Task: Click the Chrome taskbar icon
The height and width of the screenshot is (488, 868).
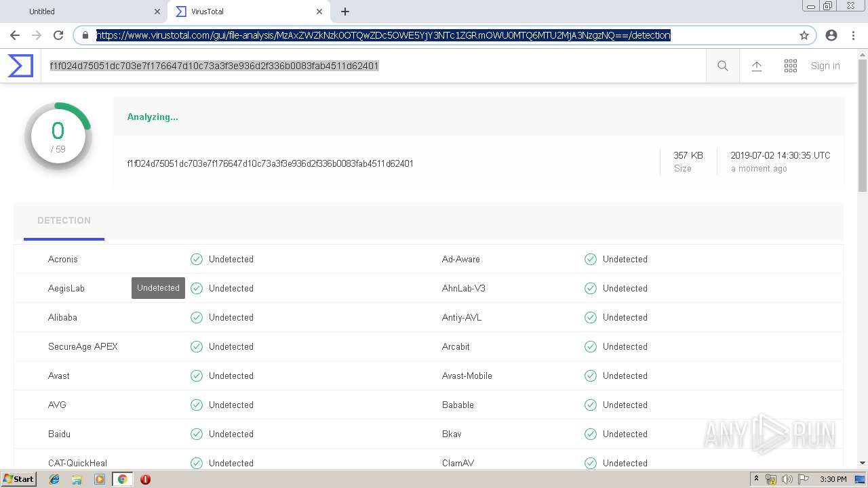Action: pos(122,479)
